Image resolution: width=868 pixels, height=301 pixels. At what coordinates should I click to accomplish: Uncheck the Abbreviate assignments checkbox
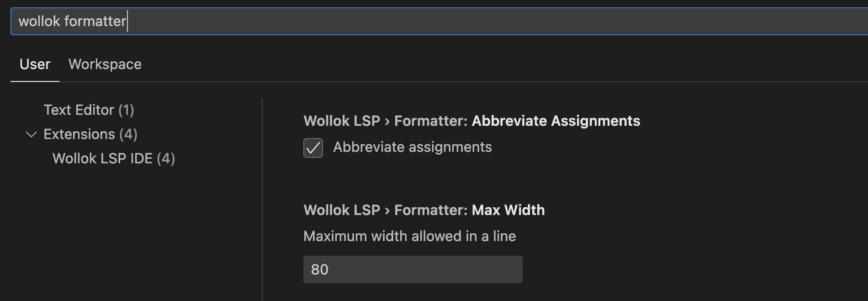(313, 148)
